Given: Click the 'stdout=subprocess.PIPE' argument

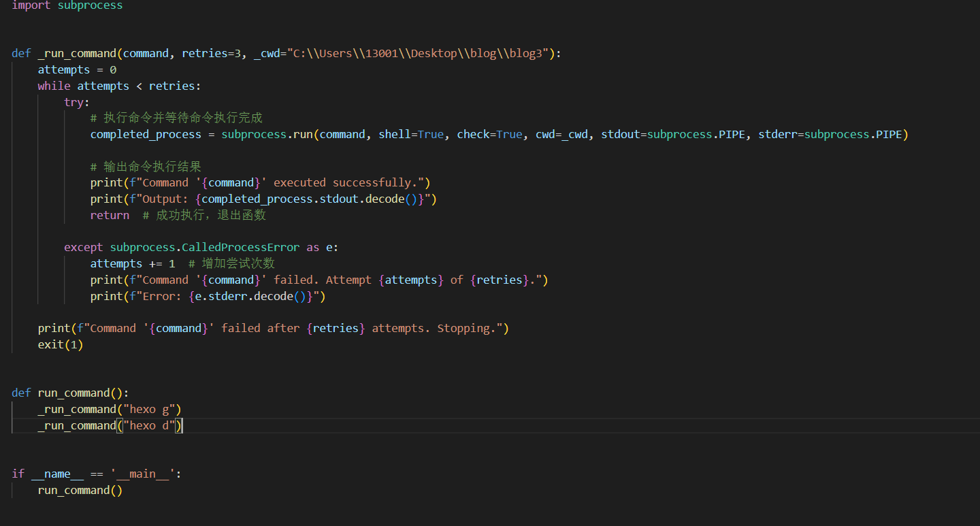Looking at the screenshot, I should tap(672, 134).
